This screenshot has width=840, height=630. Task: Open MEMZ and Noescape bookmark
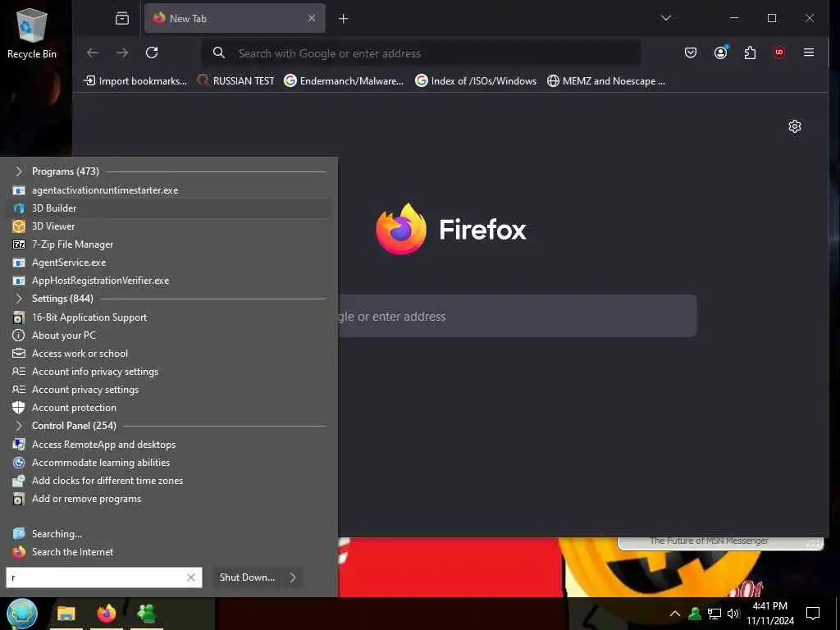coord(606,81)
